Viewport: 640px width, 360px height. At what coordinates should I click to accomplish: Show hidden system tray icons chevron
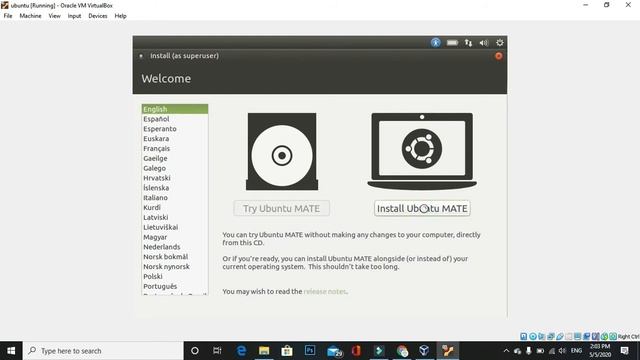click(x=506, y=351)
